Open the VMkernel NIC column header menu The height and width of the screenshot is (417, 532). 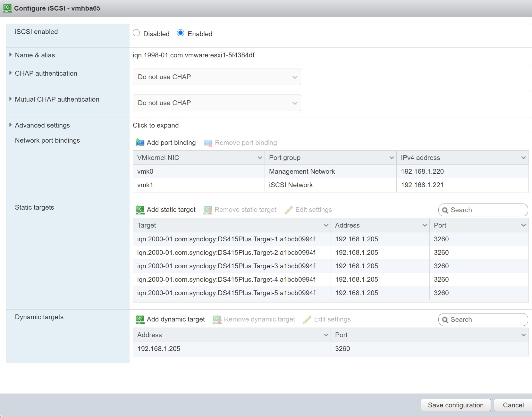pos(260,158)
